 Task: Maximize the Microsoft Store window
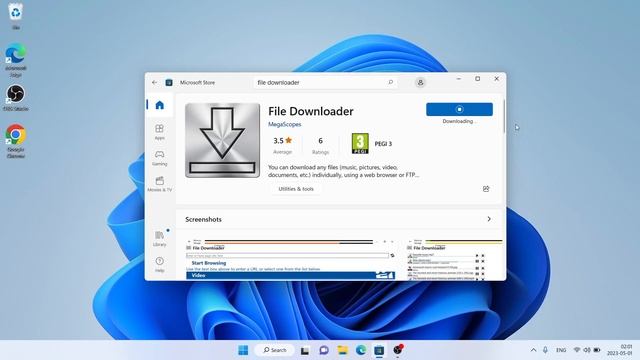coord(478,79)
